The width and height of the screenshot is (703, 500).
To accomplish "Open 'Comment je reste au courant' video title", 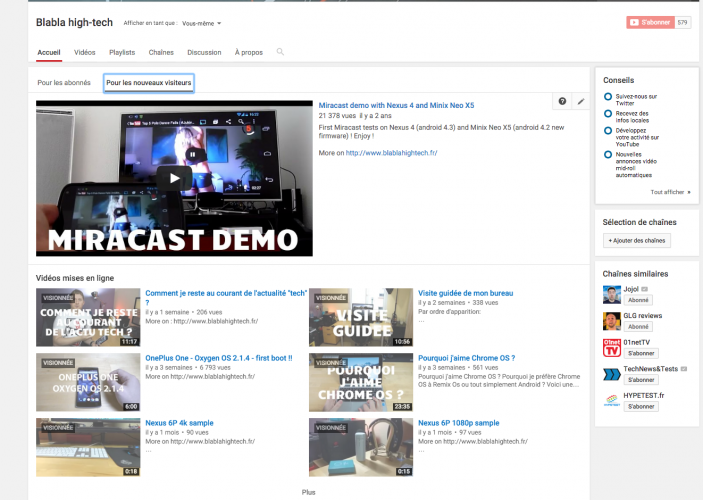I will coord(226,297).
